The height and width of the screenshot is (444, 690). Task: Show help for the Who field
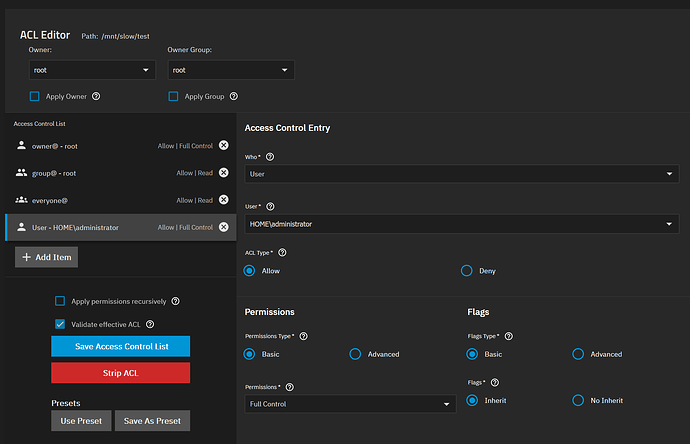pos(270,157)
